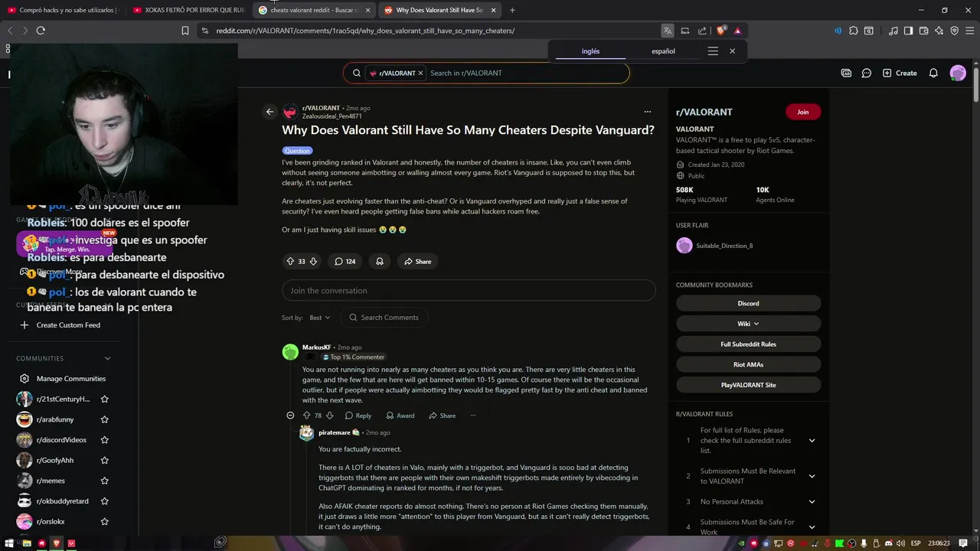Favorite r/orslokx community star
This screenshot has width=980, height=551.
[105, 521]
